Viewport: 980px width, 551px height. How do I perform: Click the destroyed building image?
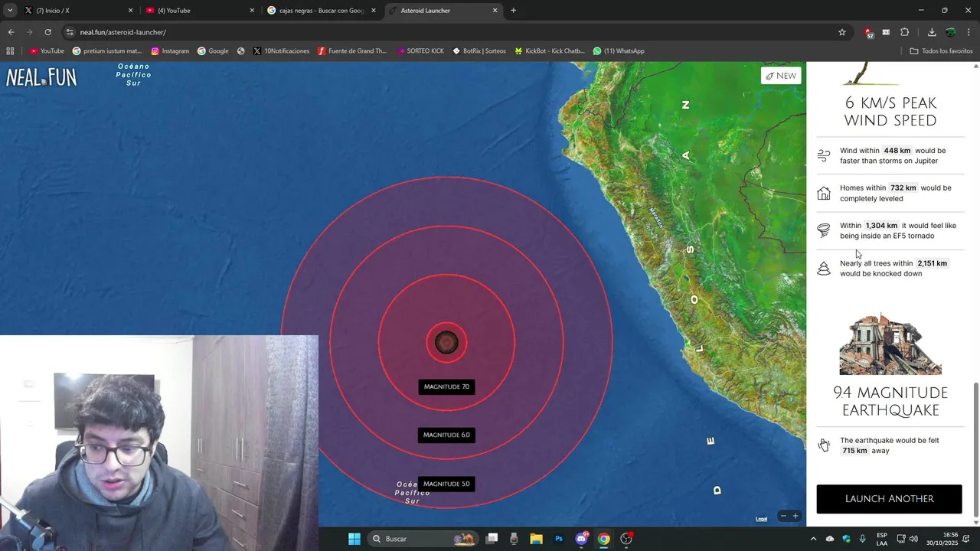point(890,344)
